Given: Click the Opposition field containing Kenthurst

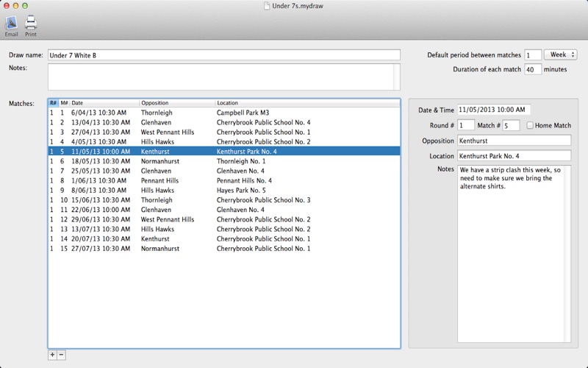Looking at the screenshot, I should [514, 141].
